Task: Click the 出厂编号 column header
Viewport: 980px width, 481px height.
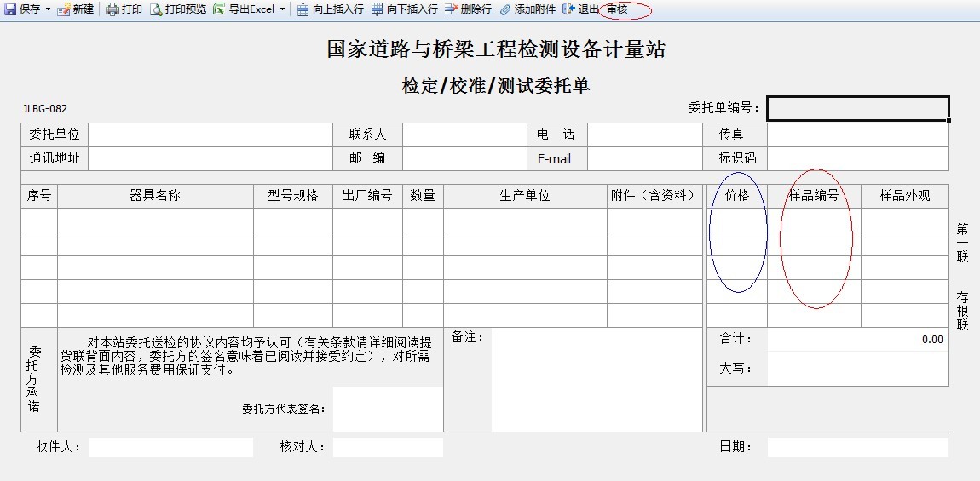Action: click(x=367, y=196)
